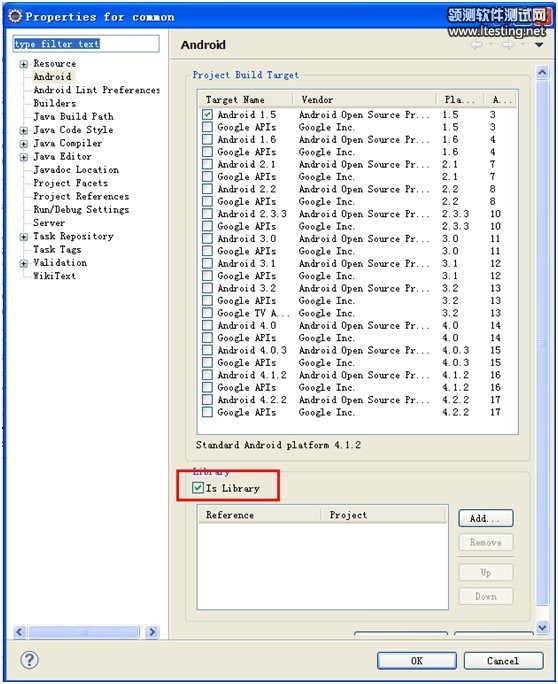
Task: Select Android in the properties tree
Action: click(52, 77)
